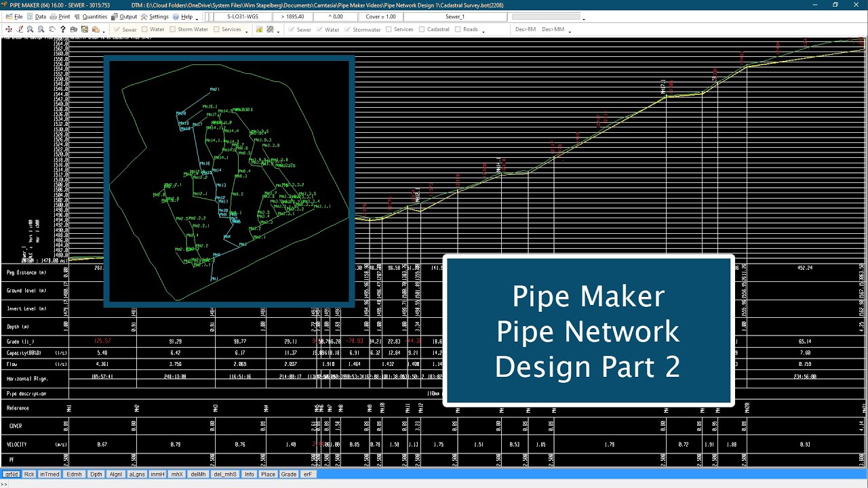Click the undo/rotate arrow toolbar icon
The width and height of the screenshot is (868, 488).
(x=52, y=29)
